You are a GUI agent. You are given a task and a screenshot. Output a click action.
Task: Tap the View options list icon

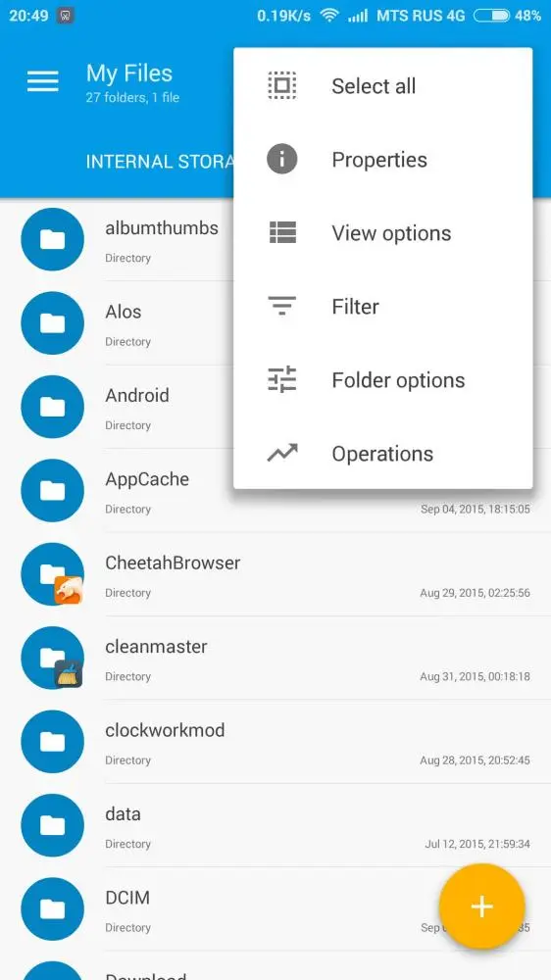click(x=282, y=232)
